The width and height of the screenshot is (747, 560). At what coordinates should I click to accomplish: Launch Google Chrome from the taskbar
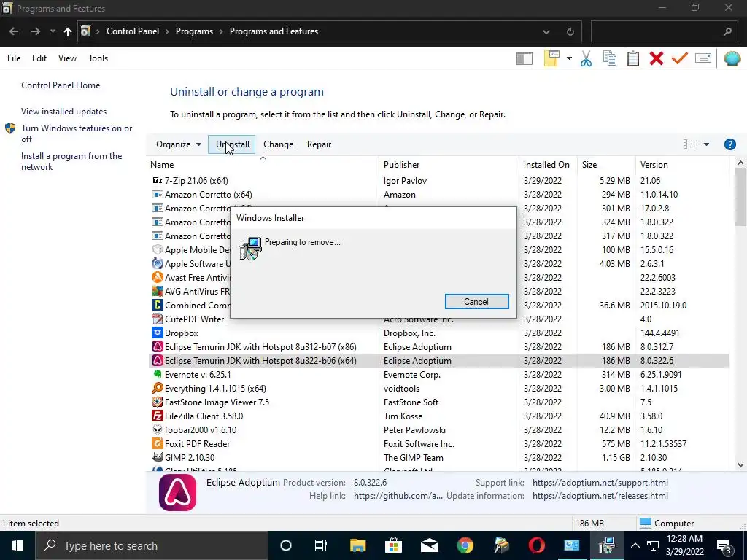point(465,545)
